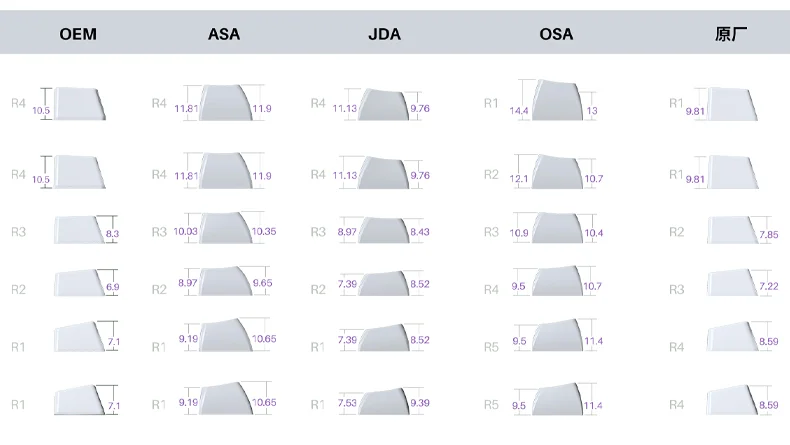Select the ASA profile header
The height and width of the screenshot is (445, 790).
224,34
